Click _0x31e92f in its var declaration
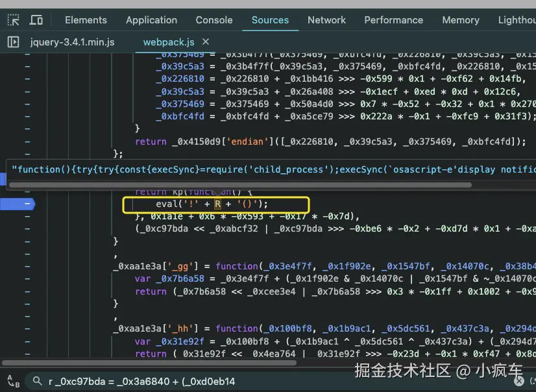This screenshot has height=392, width=536. coord(180,341)
